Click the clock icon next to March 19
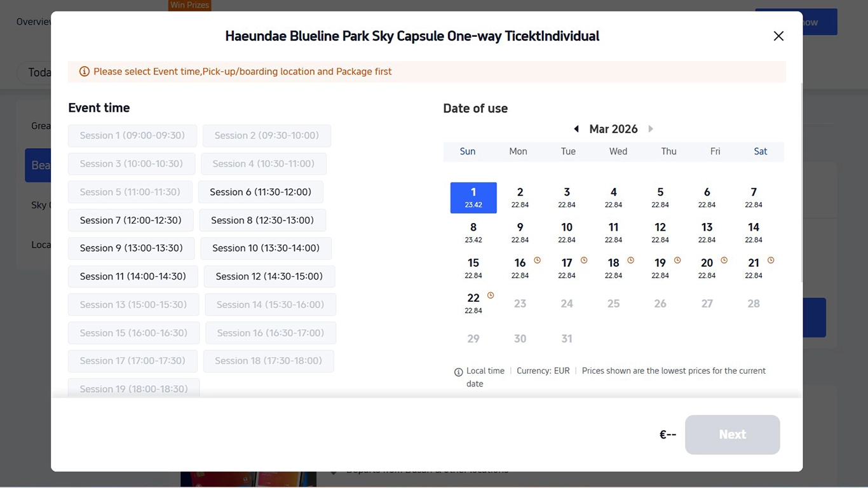This screenshot has height=488, width=868. (677, 260)
